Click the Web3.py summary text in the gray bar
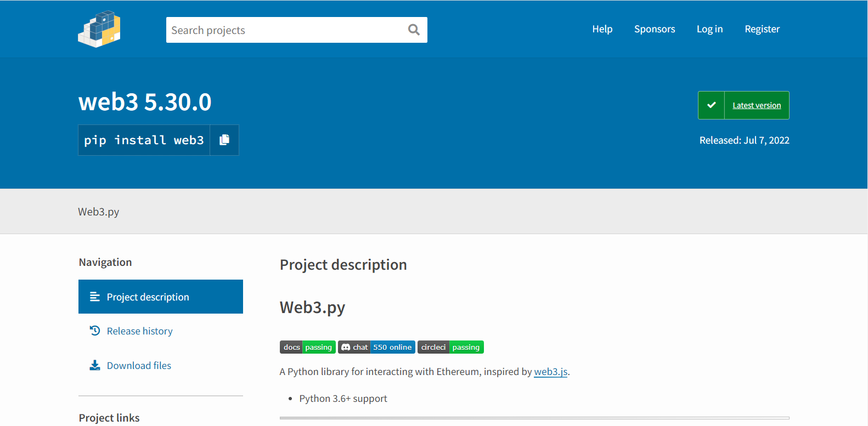The width and height of the screenshot is (868, 426). pyautogui.click(x=99, y=212)
